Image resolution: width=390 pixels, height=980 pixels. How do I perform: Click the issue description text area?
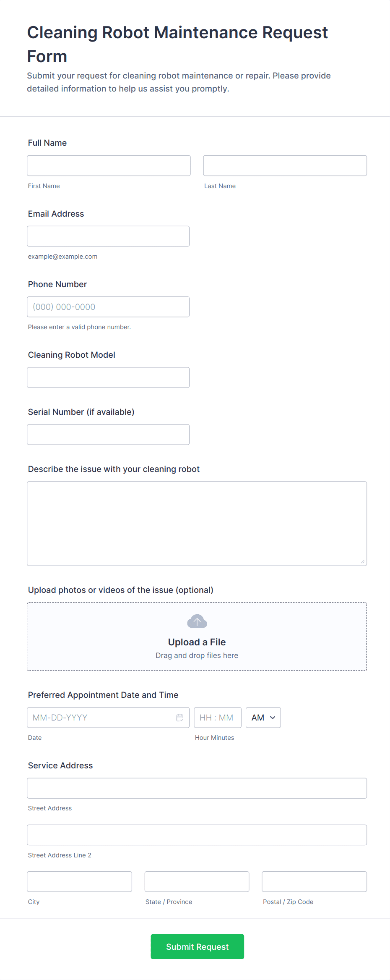click(197, 523)
